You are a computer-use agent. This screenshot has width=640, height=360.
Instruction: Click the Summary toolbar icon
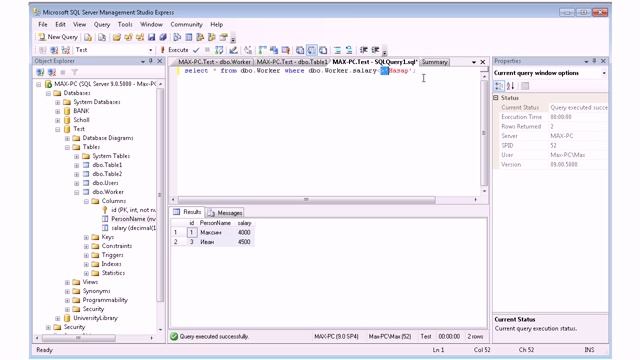coord(189,38)
